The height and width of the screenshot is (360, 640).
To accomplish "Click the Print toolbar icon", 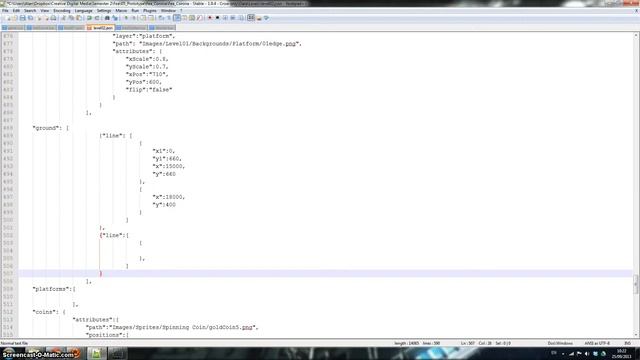I will [53, 18].
